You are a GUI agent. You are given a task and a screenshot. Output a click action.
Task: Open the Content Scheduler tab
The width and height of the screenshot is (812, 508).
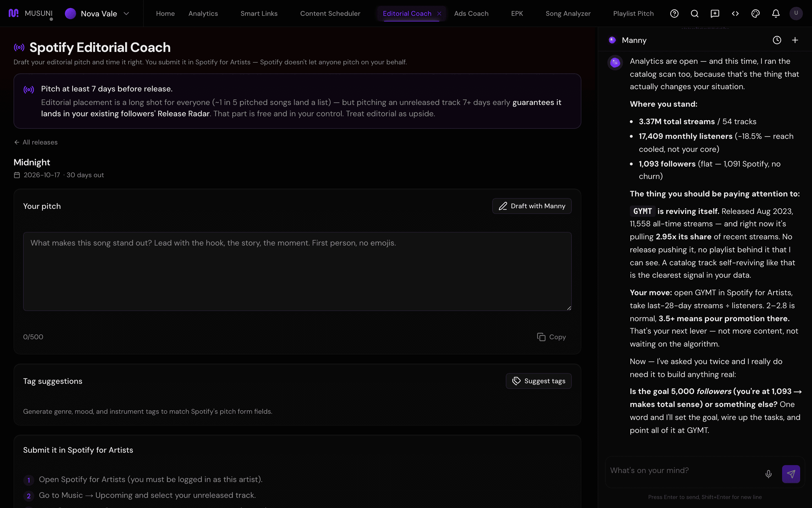[x=330, y=14]
